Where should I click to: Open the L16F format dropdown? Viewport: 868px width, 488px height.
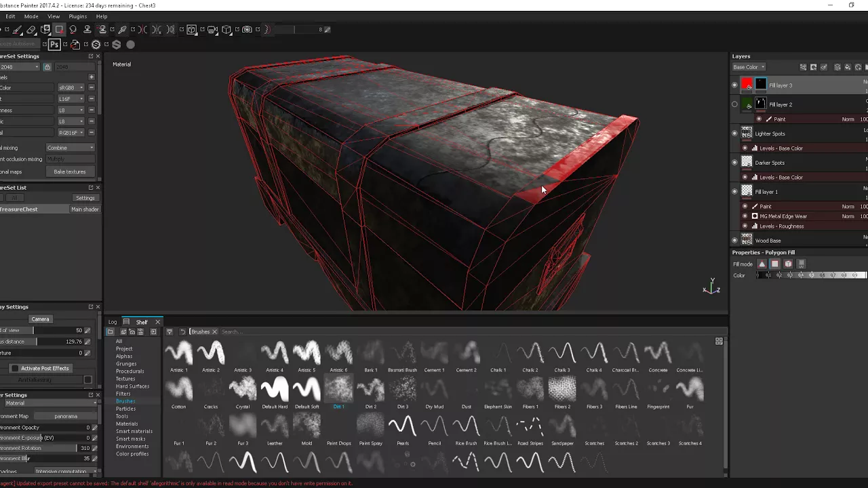click(71, 99)
